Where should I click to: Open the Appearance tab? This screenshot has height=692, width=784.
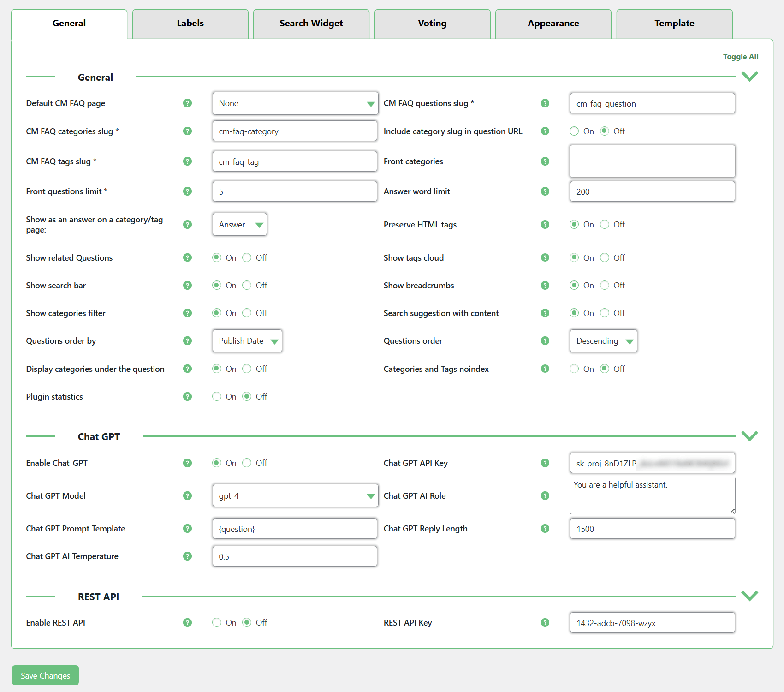[x=553, y=24]
